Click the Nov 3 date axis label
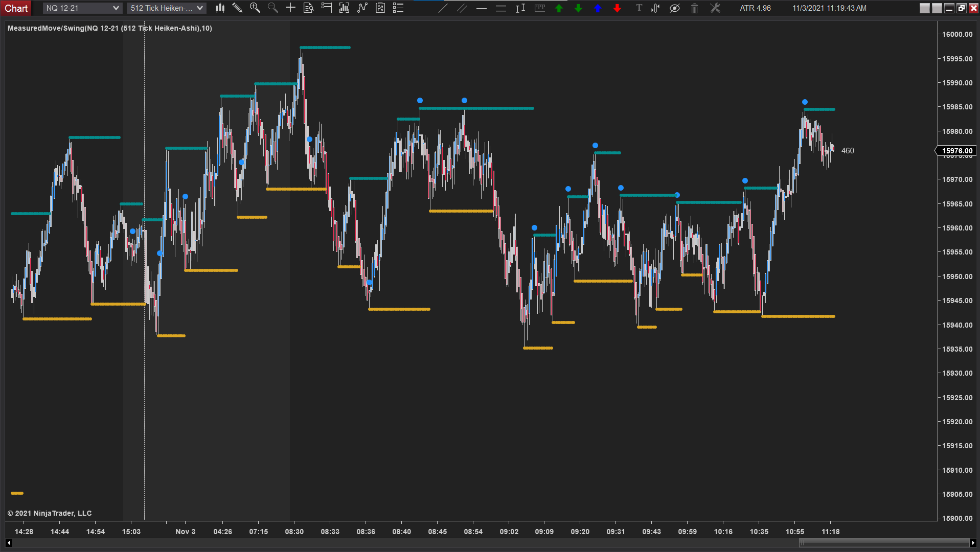Viewport: 980px width, 552px height. pos(186,532)
